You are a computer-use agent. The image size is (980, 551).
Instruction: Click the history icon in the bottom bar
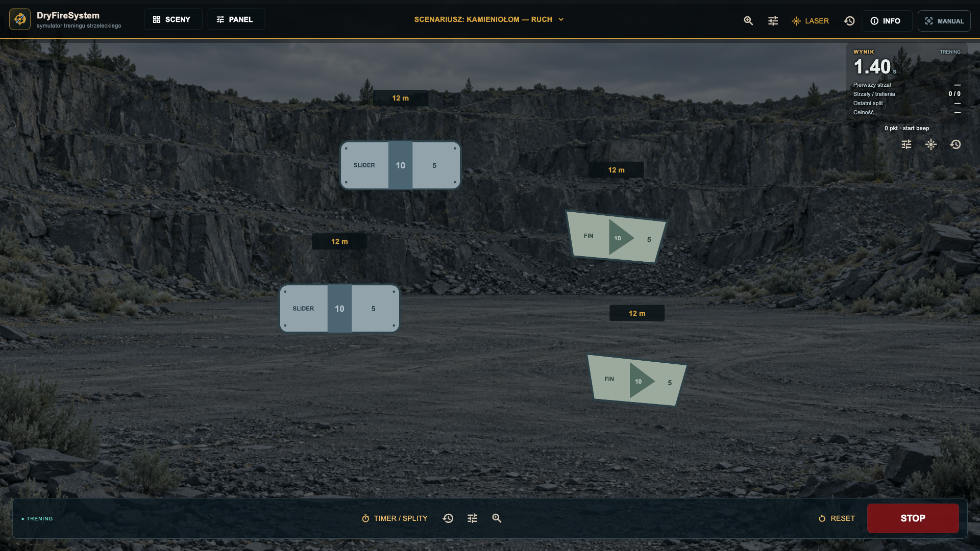pos(448,518)
